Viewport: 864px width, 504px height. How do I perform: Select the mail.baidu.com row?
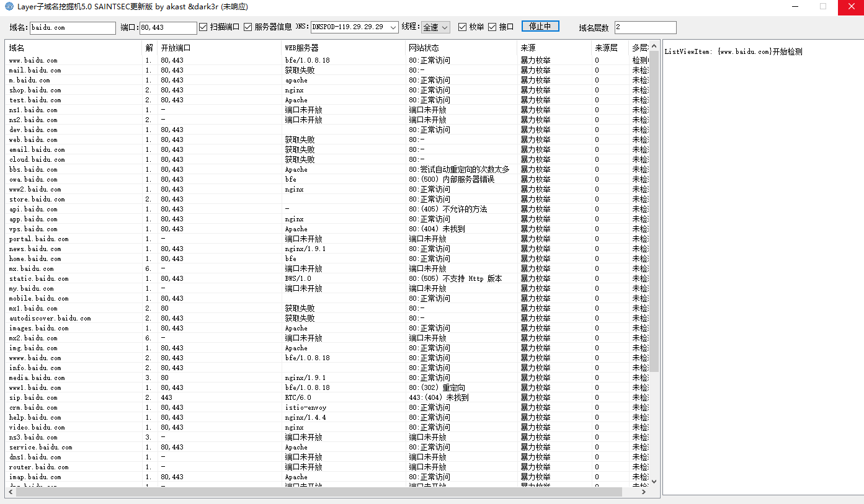click(327, 70)
